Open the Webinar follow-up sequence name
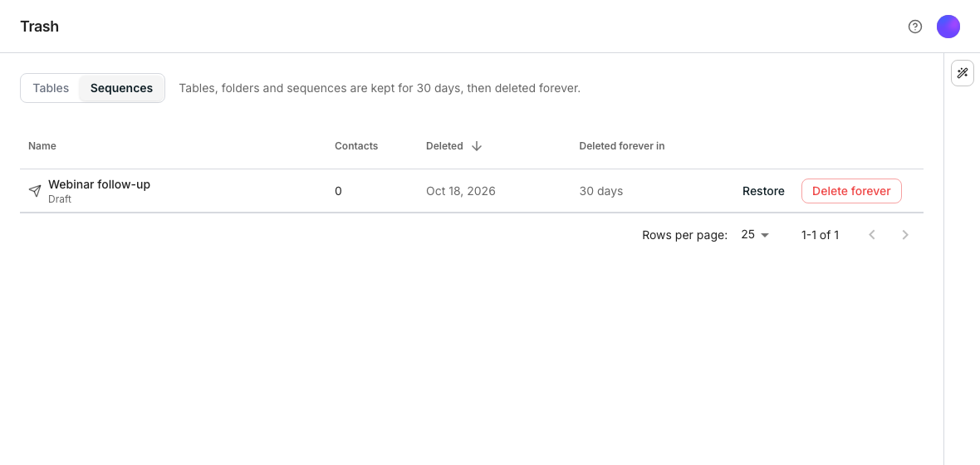 [x=100, y=184]
